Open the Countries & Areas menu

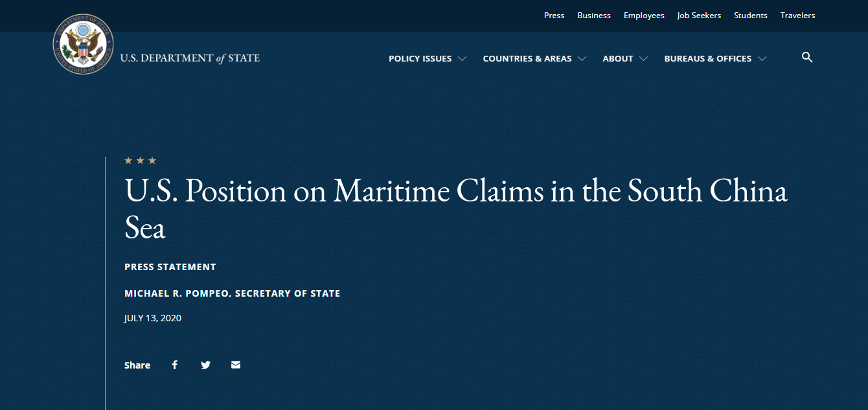click(527, 58)
